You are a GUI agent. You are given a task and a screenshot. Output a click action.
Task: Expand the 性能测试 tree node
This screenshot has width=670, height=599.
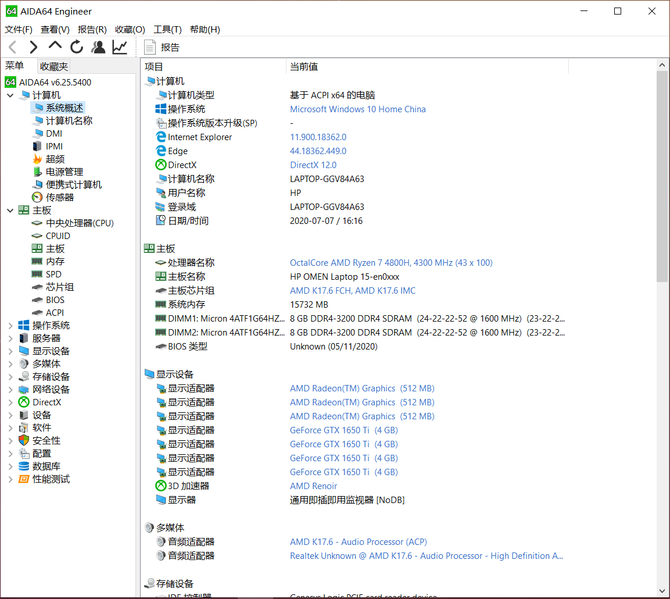pos(11,480)
